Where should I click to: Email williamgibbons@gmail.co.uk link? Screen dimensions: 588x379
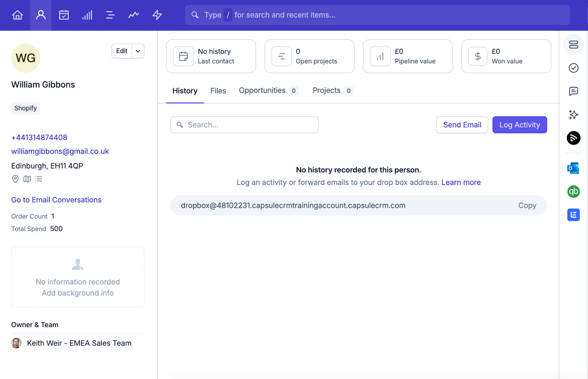pyautogui.click(x=60, y=151)
